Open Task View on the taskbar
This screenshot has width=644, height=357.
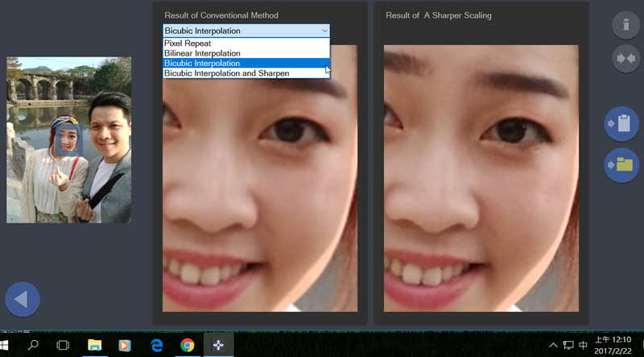point(63,345)
